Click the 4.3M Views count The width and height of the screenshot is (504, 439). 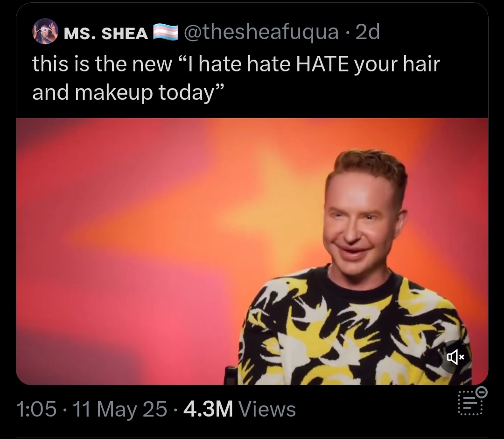(x=239, y=409)
